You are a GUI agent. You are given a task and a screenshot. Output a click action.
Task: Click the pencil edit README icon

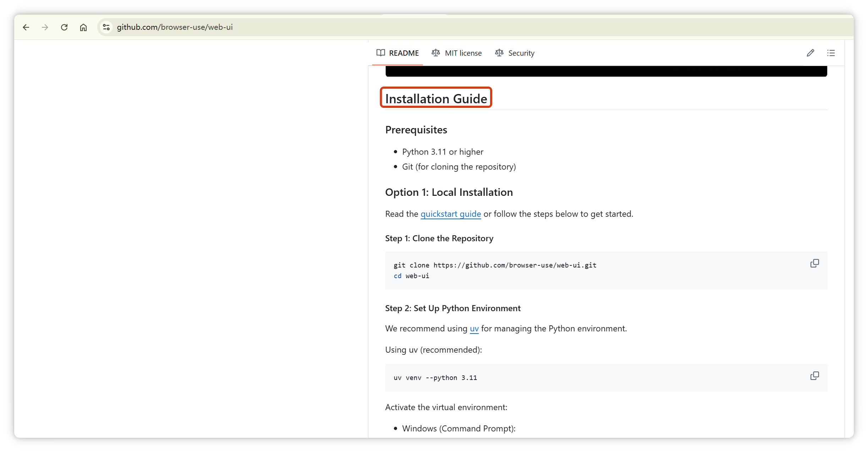(810, 53)
